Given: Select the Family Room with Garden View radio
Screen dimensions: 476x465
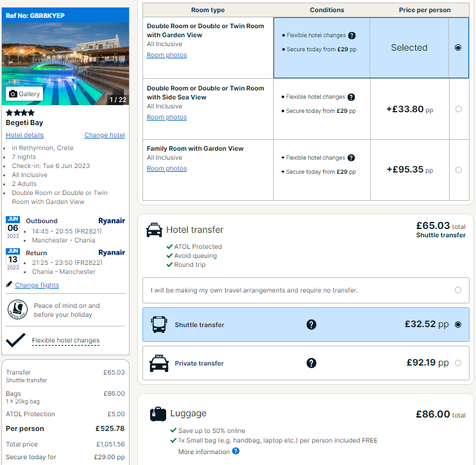Looking at the screenshot, I should coord(459,170).
